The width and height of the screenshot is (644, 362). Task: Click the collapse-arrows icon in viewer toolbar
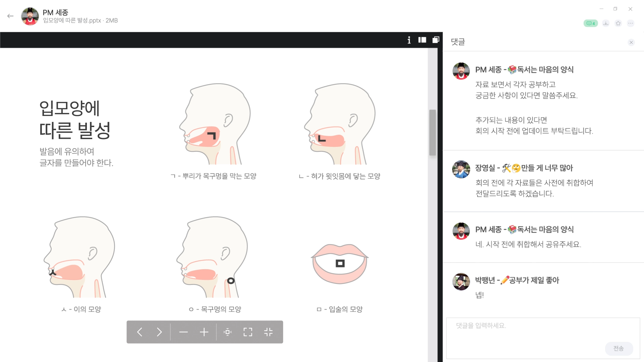coord(268,332)
